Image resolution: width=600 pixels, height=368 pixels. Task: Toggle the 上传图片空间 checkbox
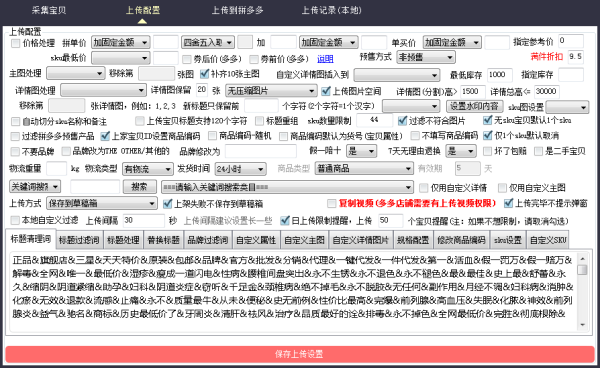point(326,91)
